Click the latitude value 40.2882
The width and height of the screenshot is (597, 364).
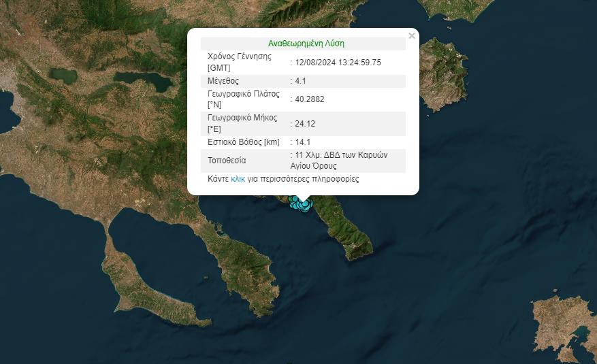(x=310, y=99)
